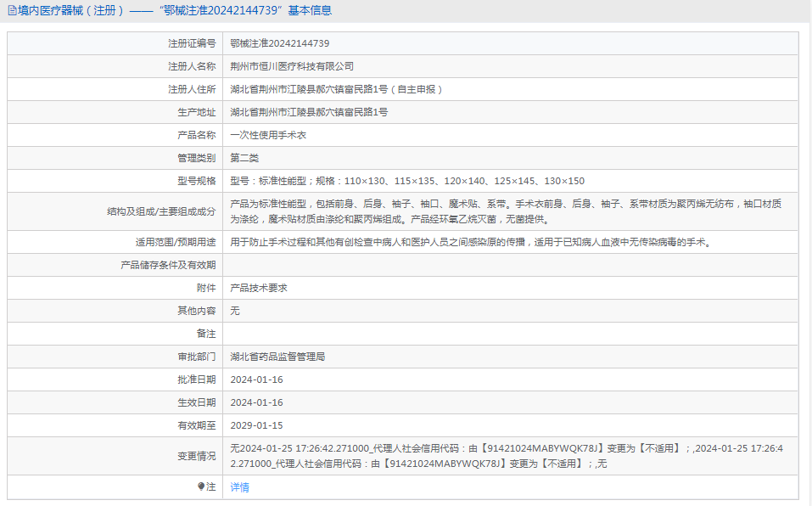Select the 生产地址 address value
This screenshot has height=506, width=812.
pos(309,112)
